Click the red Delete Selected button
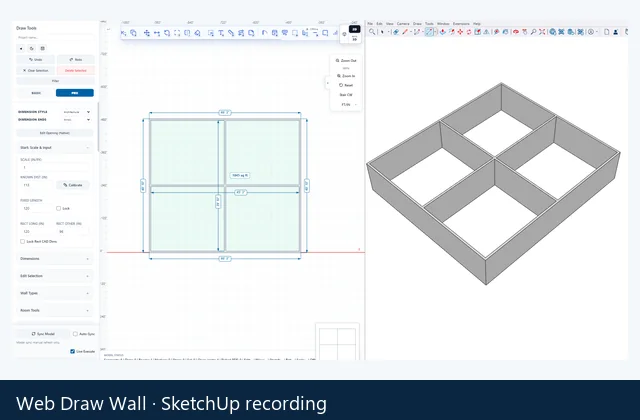Screen dimensions: 640x420 click(76, 70)
